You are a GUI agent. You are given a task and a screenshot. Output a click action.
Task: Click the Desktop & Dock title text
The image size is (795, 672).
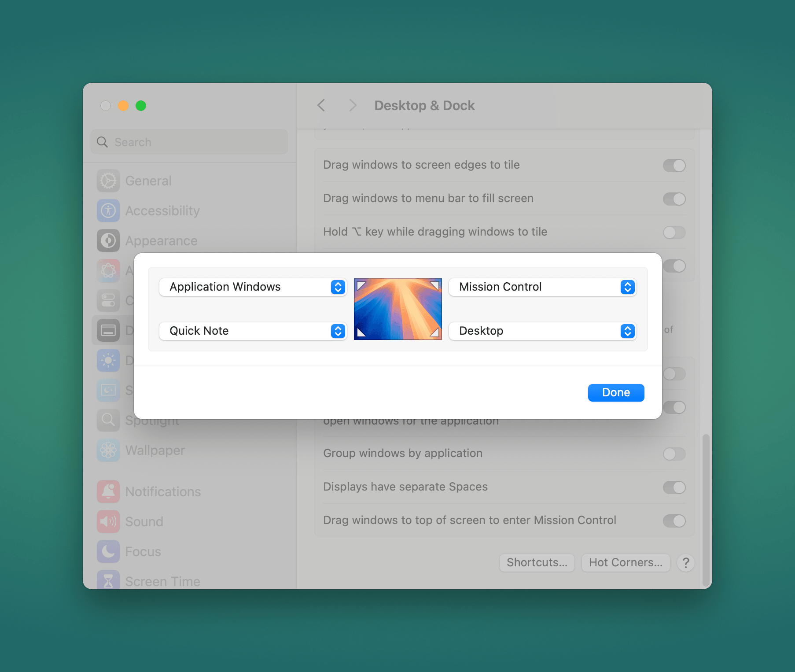point(424,106)
